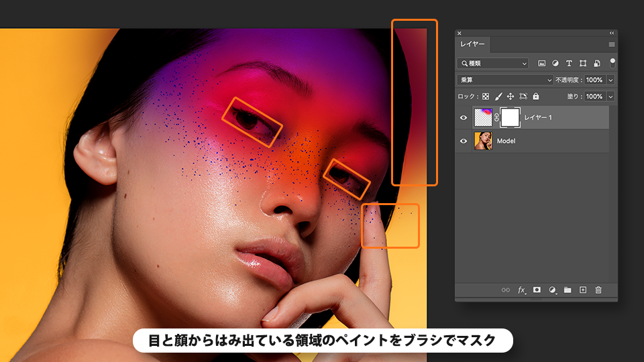
Task: Click the 不透明度 100% value field
Action: coord(595,80)
